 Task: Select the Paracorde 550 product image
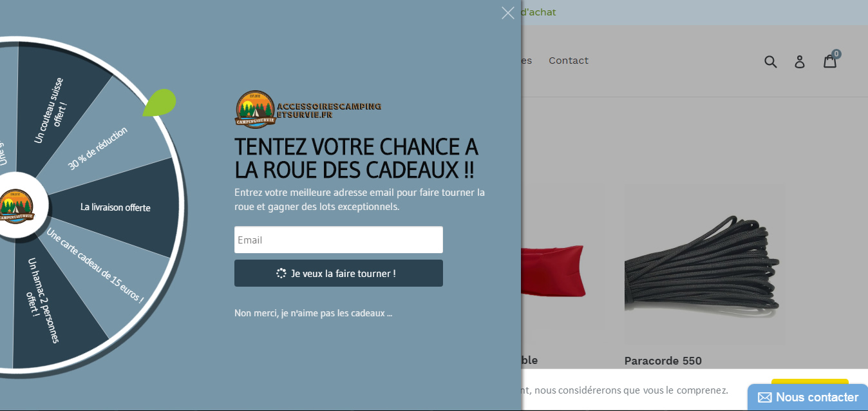tap(704, 265)
